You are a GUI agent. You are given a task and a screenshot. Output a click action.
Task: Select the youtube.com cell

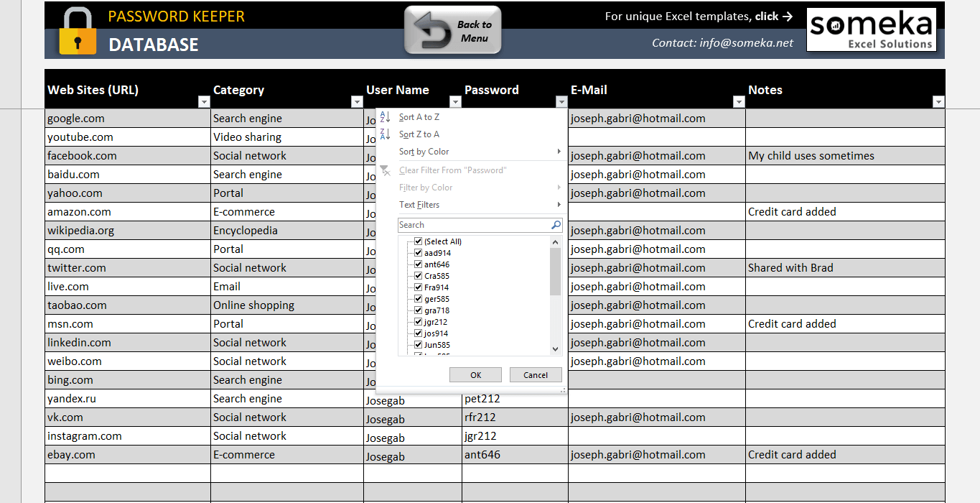point(128,137)
